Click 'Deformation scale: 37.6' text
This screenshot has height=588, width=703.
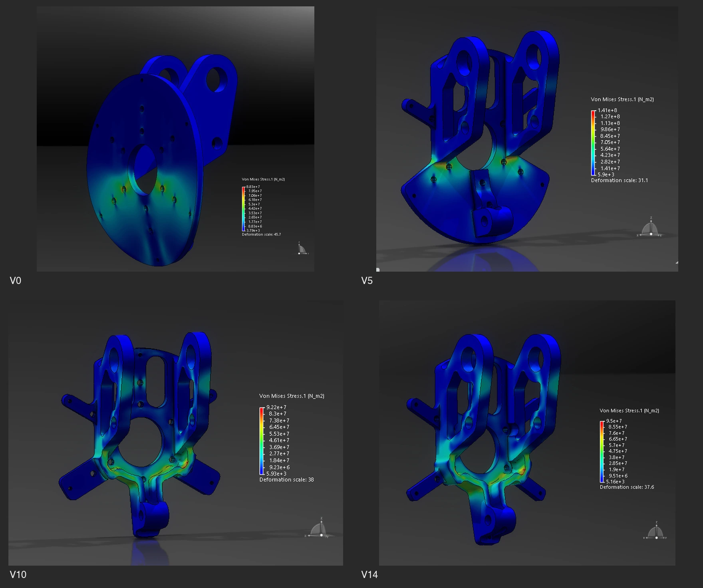pyautogui.click(x=627, y=487)
